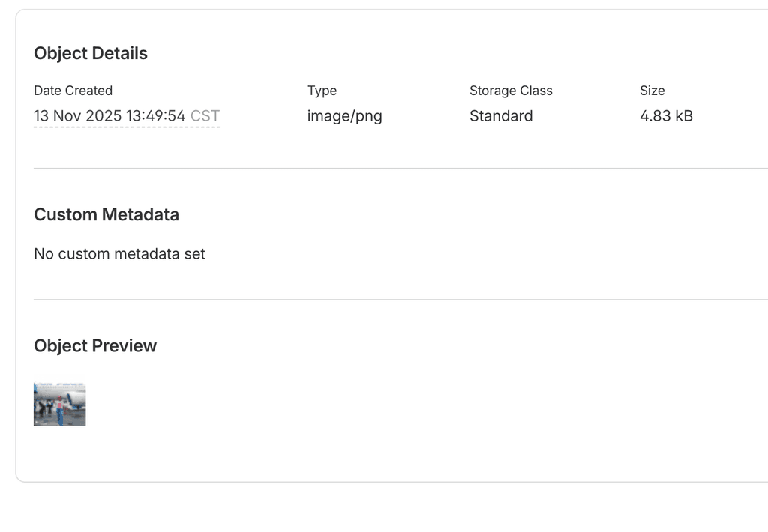The width and height of the screenshot is (768, 532).
Task: Open the airplane image preview thumbnail
Action: pyautogui.click(x=59, y=403)
